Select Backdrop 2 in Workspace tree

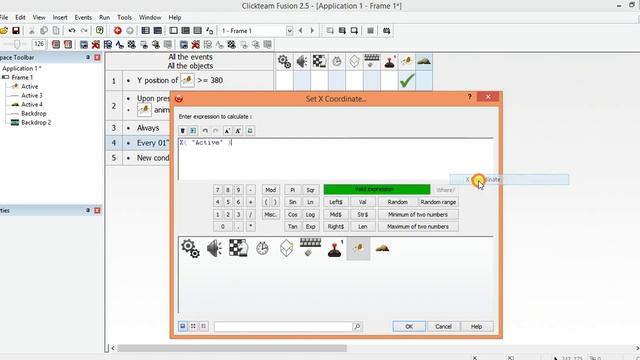pyautogui.click(x=36, y=122)
